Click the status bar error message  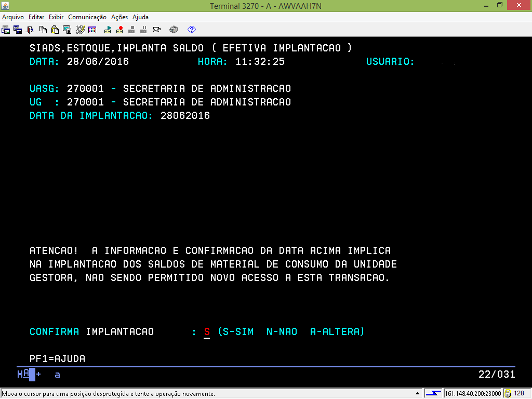pos(109,394)
